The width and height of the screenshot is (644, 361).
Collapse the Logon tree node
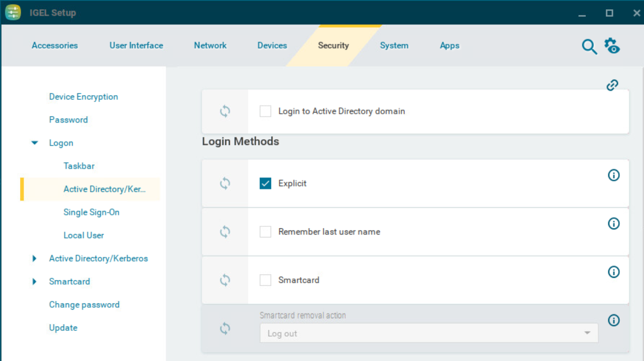click(35, 143)
